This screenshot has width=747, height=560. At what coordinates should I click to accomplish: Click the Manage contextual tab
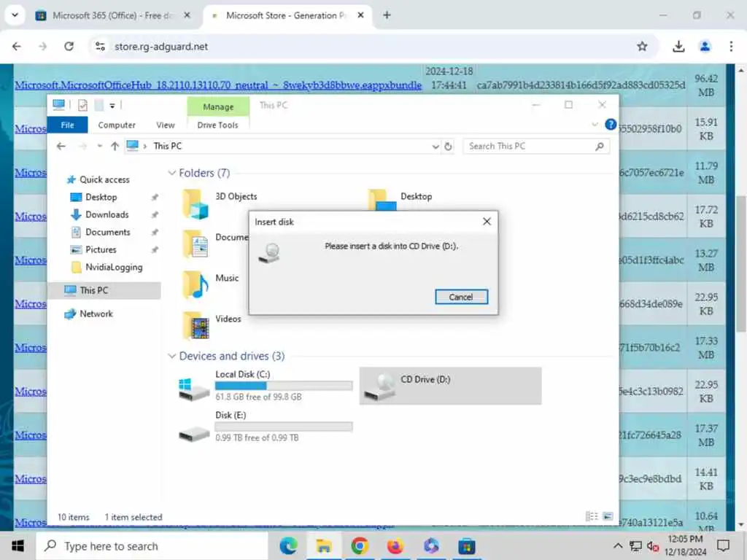coord(218,106)
